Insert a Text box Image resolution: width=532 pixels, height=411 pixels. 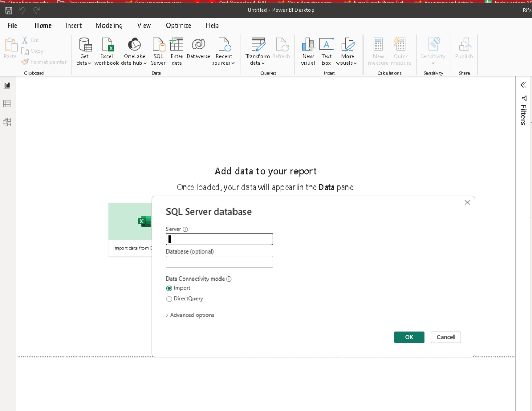327,51
